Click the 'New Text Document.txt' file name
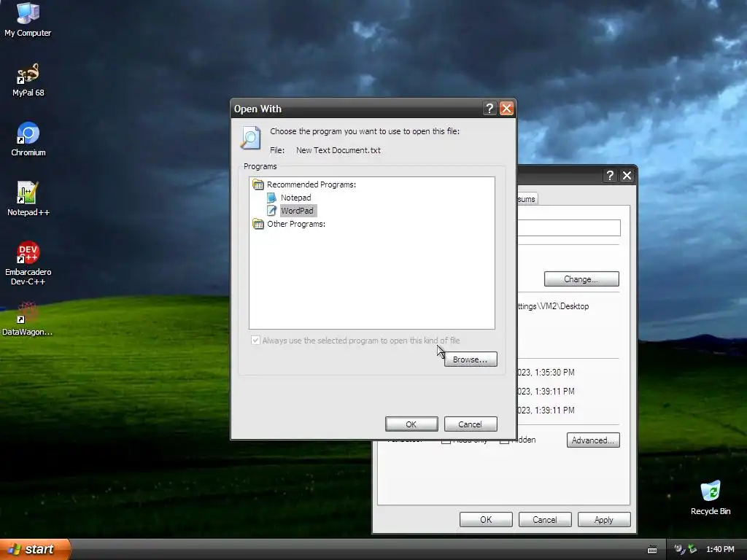Viewport: 747px width, 560px height. point(338,150)
